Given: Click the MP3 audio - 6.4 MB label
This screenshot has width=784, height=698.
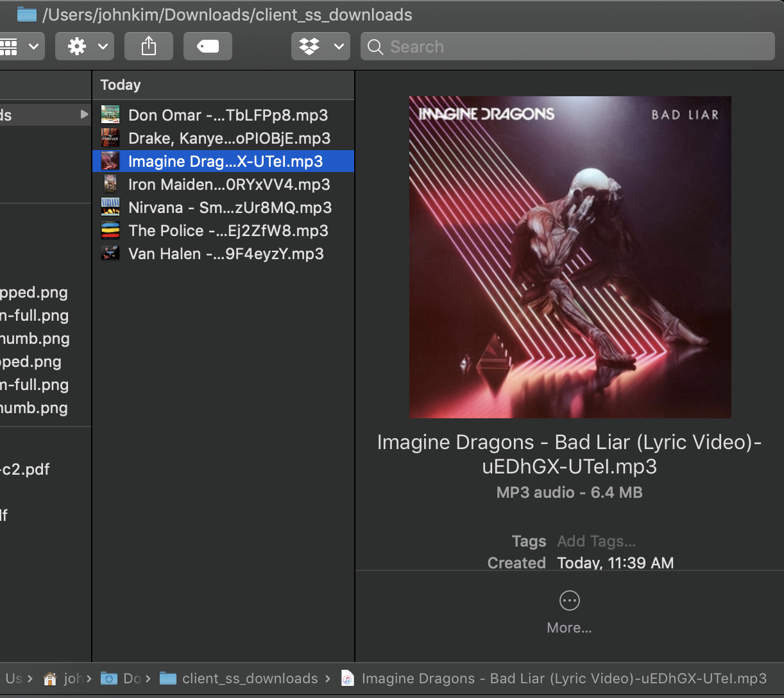Looking at the screenshot, I should coord(570,493).
